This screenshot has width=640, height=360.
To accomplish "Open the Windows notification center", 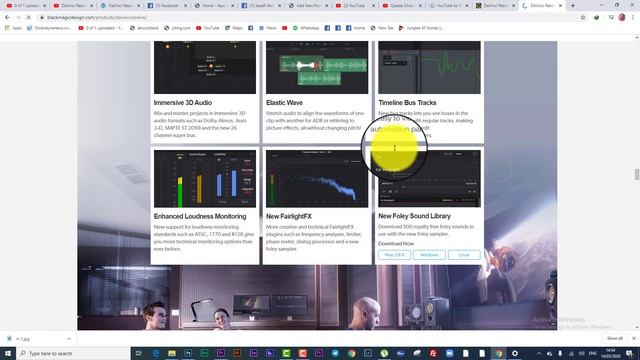I will pyautogui.click(x=630, y=353).
